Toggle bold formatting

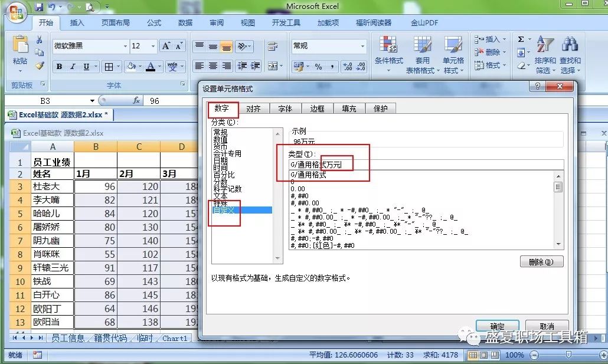coord(58,67)
